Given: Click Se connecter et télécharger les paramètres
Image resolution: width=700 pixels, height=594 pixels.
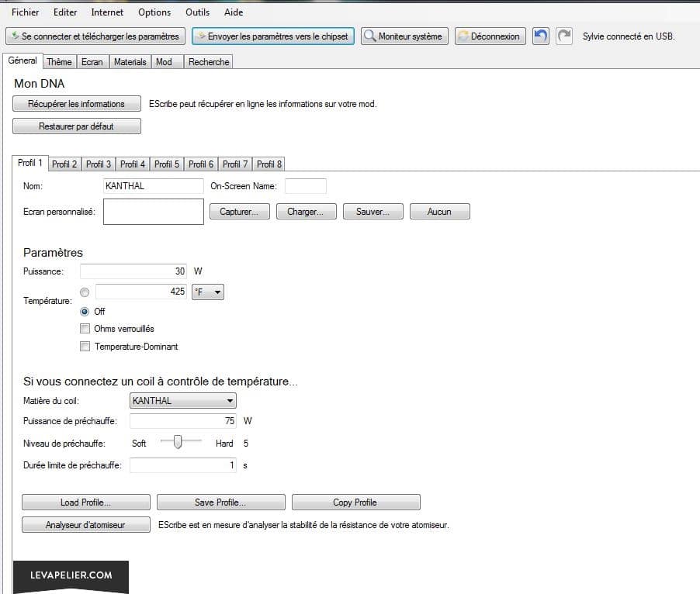Looking at the screenshot, I should tap(95, 36).
